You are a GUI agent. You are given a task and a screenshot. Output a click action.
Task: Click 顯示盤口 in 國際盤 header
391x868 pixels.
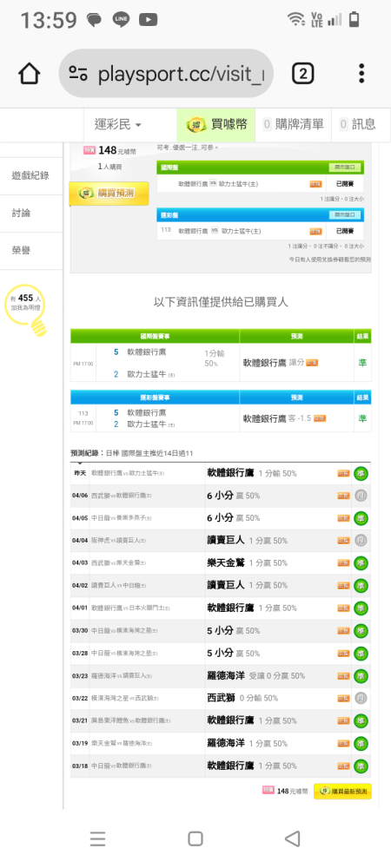(x=345, y=167)
